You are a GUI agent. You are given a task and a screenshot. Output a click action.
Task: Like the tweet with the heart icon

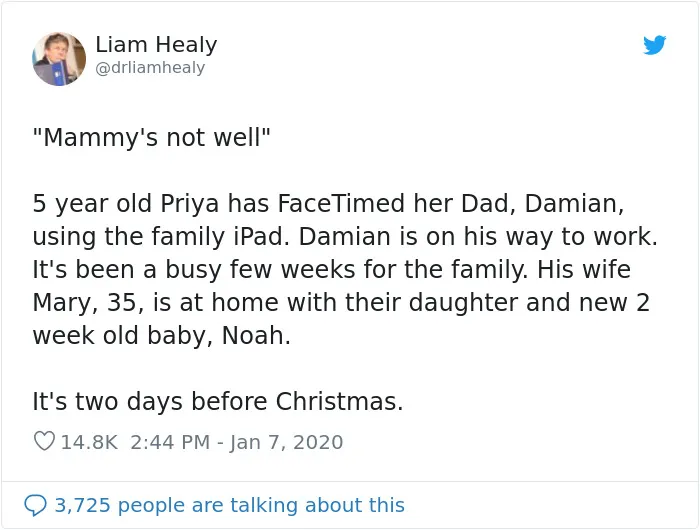point(44,441)
